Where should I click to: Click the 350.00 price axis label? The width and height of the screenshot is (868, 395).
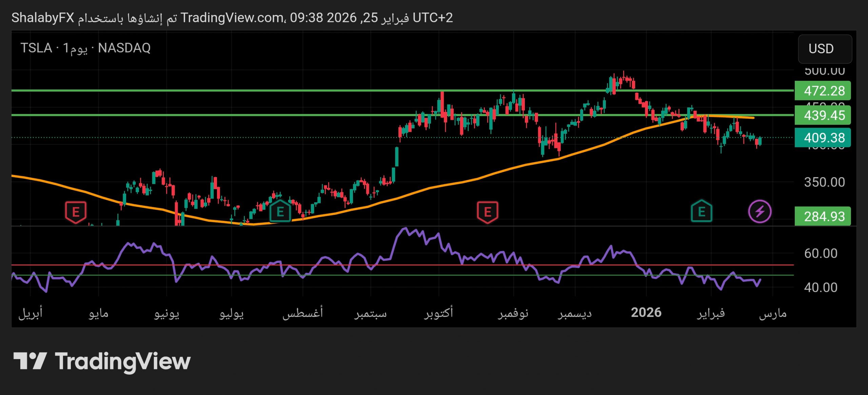pyautogui.click(x=824, y=182)
